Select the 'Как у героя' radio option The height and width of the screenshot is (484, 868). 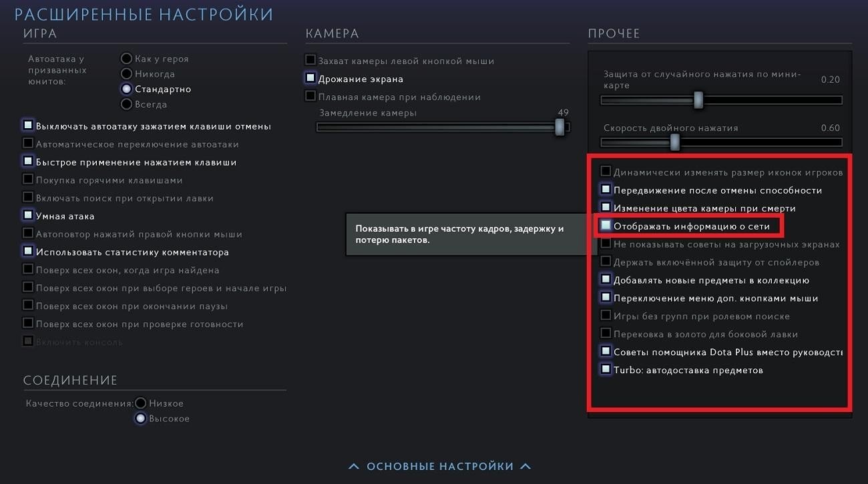tap(126, 59)
